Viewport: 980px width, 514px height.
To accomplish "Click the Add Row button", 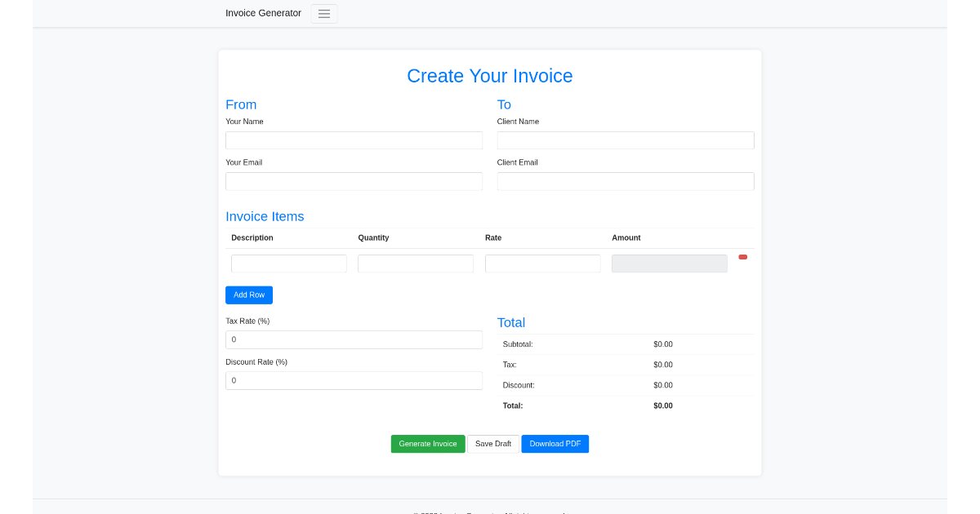I will 248,295.
